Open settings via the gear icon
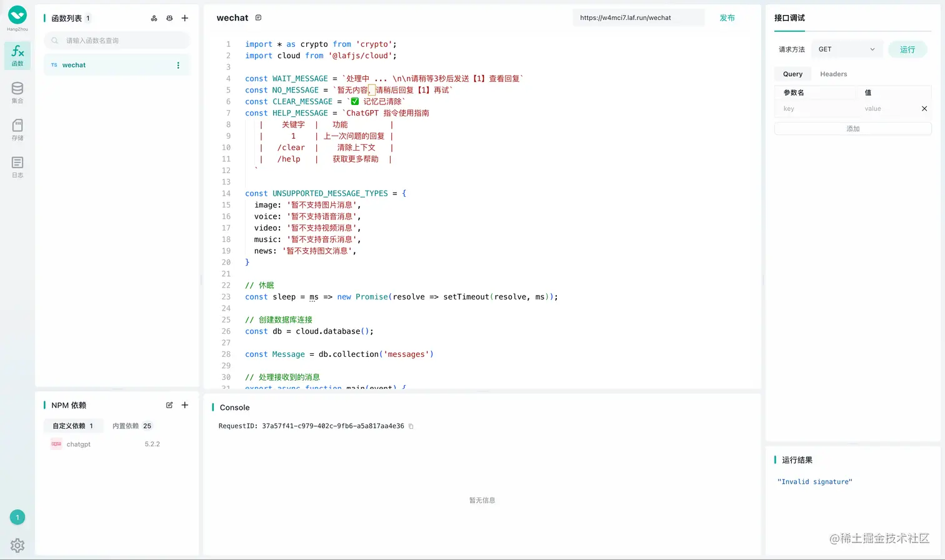Screen dimensions: 945x560 [x=17, y=545]
